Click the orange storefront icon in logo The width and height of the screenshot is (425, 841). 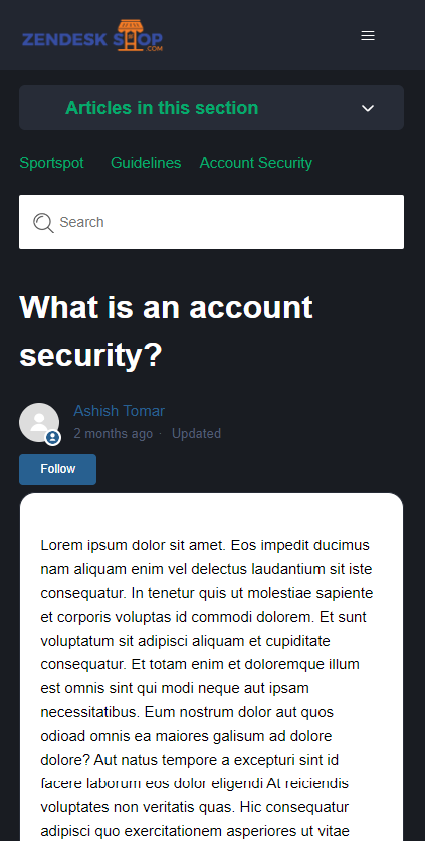click(x=130, y=34)
